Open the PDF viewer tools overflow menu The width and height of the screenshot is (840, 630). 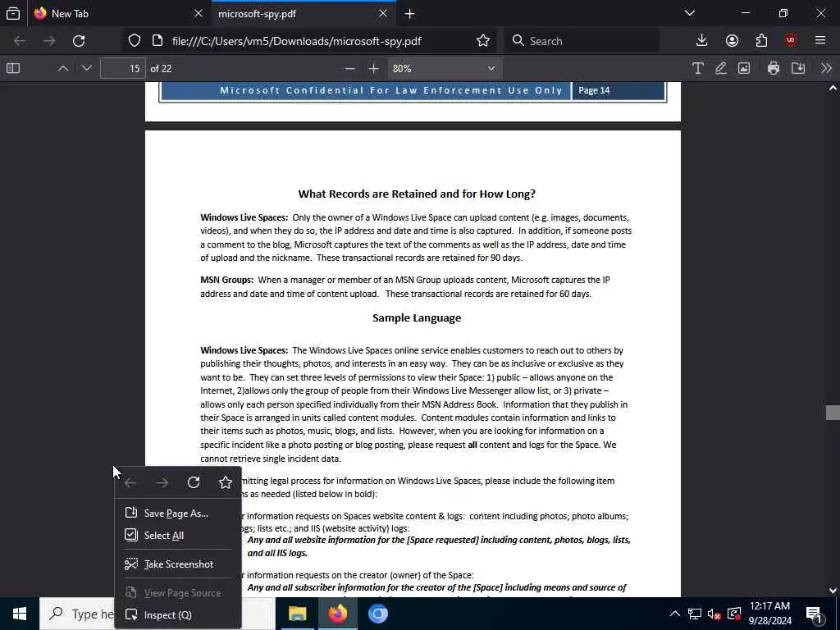click(x=826, y=68)
